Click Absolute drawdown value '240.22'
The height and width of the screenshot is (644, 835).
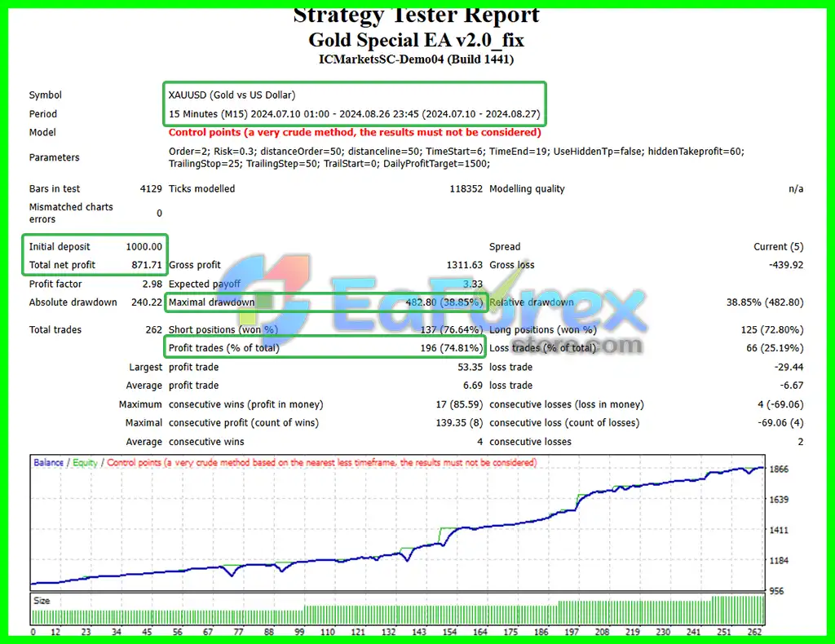coord(147,302)
